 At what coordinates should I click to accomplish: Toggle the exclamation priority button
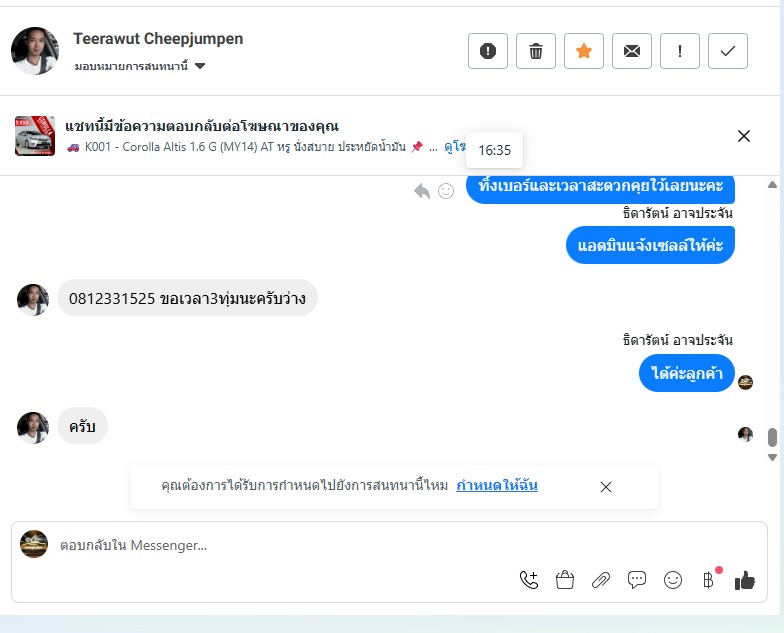pos(680,51)
